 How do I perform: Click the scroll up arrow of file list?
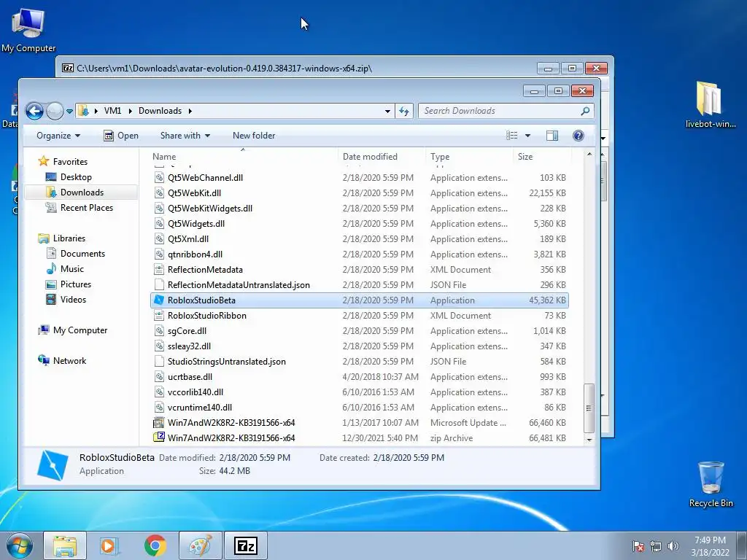[589, 155]
